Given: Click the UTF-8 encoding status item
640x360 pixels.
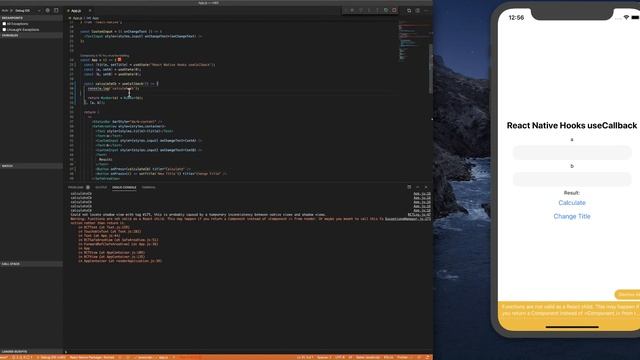Looking at the screenshot, I should pos(340,357).
